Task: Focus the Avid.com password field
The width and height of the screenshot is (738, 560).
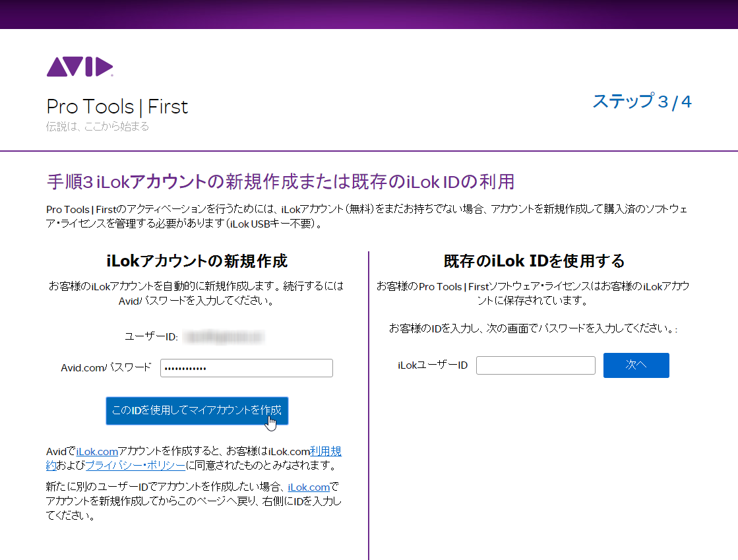Action: click(246, 368)
